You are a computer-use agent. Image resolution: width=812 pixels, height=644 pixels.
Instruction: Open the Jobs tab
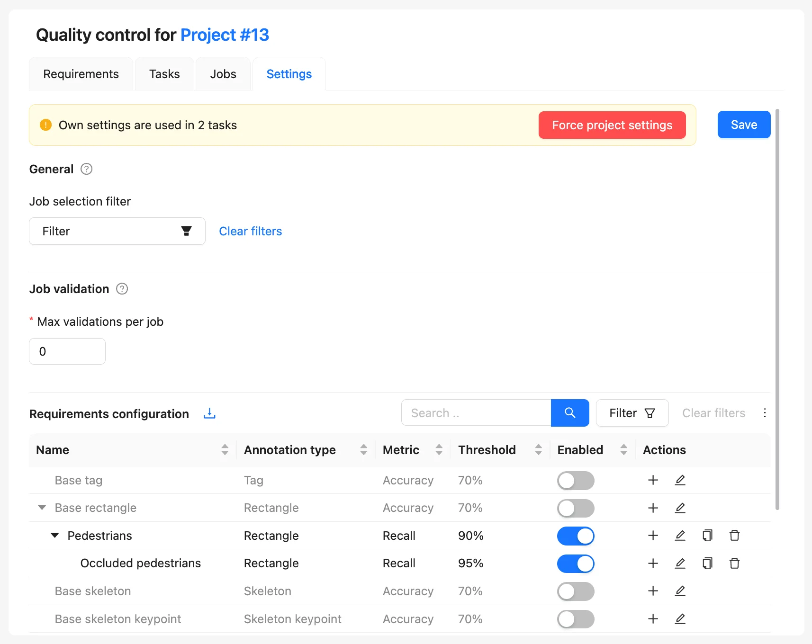[223, 74]
